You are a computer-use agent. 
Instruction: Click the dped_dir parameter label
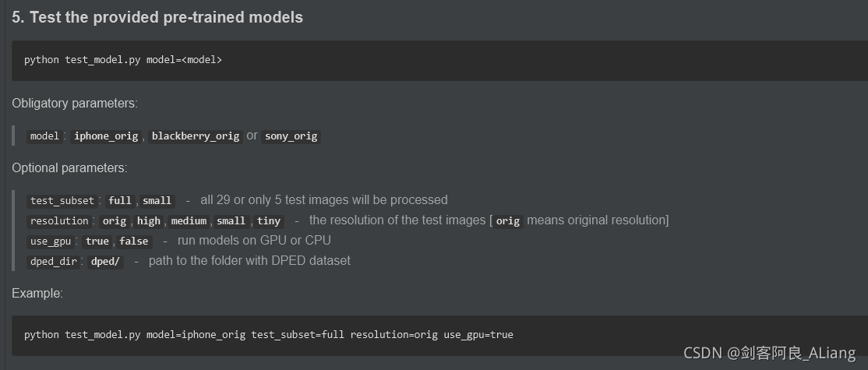54,262
